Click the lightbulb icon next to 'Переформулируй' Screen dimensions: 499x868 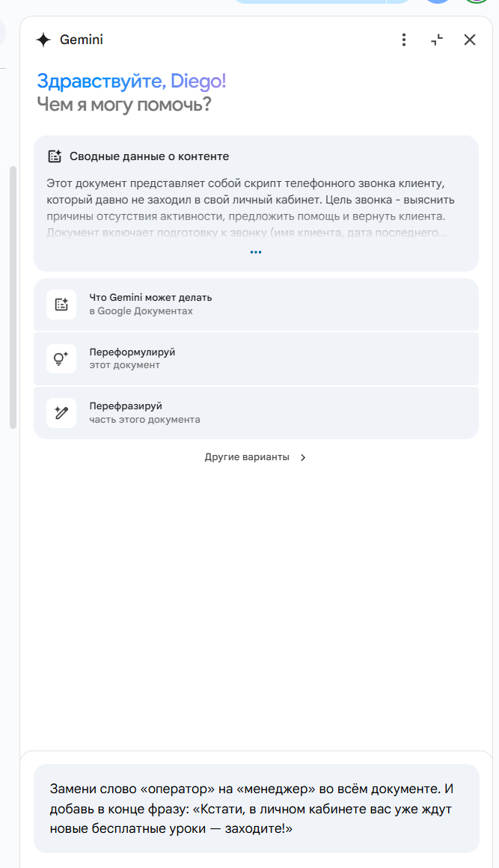pos(61,358)
